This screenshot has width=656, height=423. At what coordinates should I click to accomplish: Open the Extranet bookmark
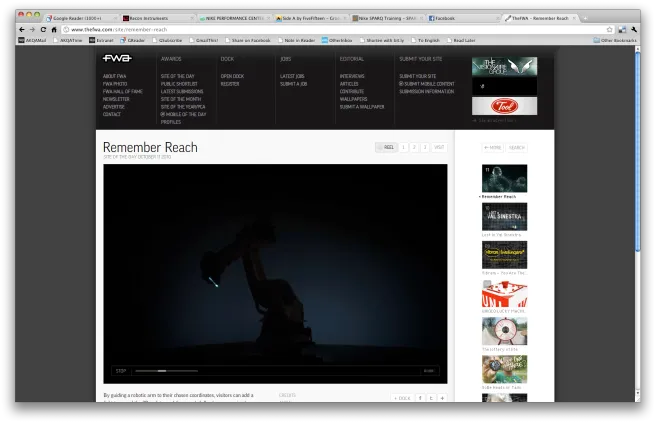click(x=101, y=41)
